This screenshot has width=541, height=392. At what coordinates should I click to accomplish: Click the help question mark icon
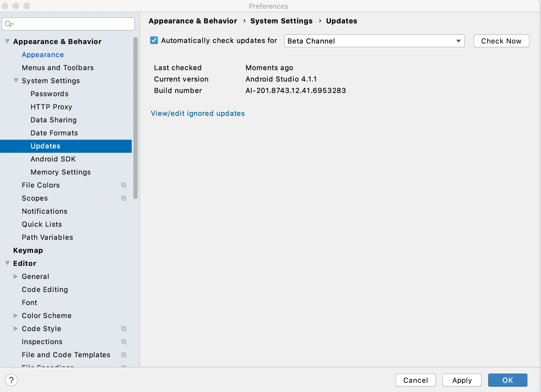[11, 380]
